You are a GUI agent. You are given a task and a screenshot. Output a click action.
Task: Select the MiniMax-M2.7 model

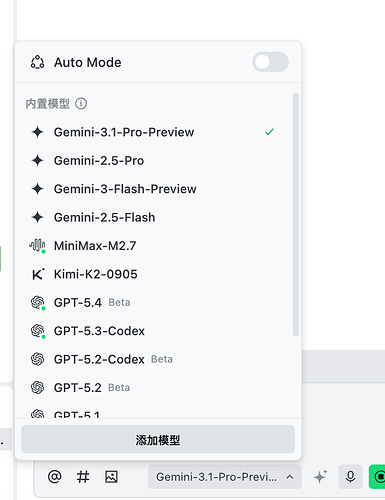pos(155,246)
